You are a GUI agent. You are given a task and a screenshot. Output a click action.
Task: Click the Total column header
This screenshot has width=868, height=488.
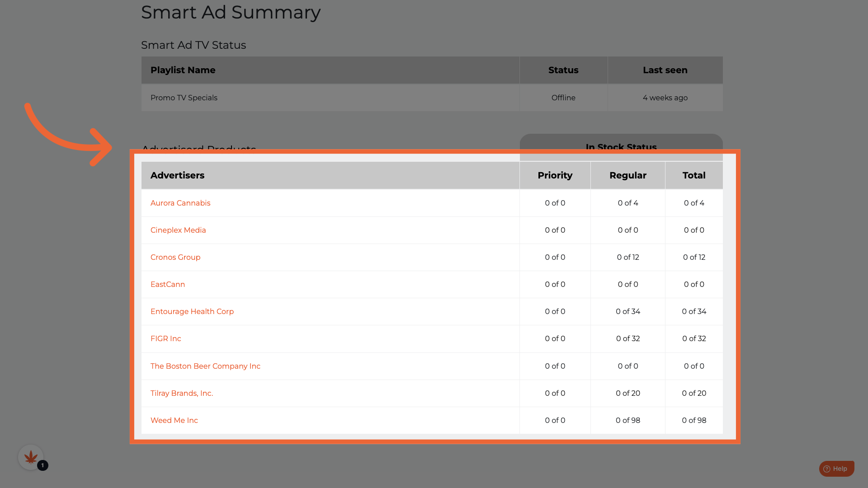693,175
